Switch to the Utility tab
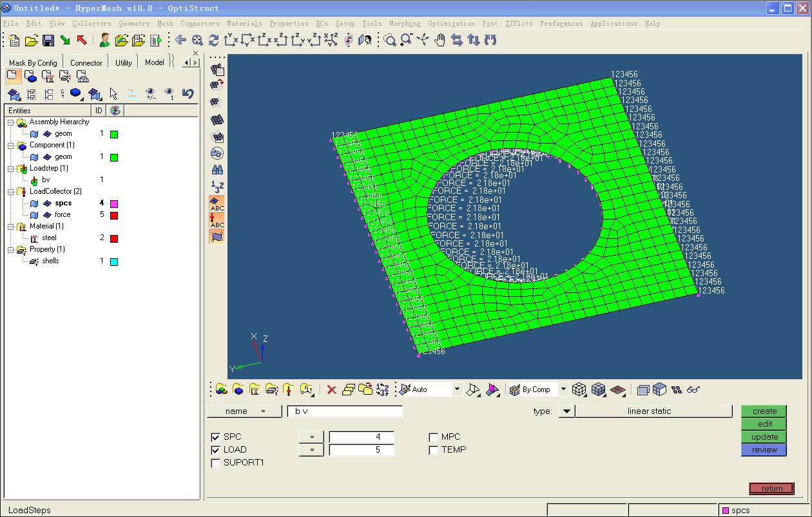The width and height of the screenshot is (812, 517). tap(123, 62)
